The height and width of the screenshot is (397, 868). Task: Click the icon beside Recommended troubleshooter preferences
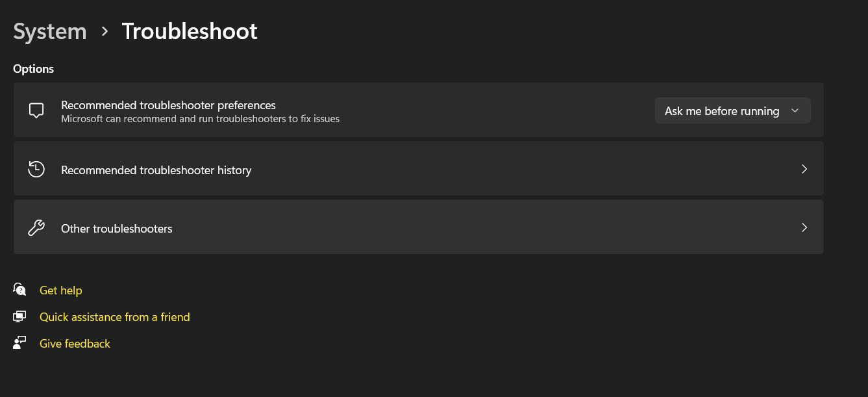coord(36,110)
